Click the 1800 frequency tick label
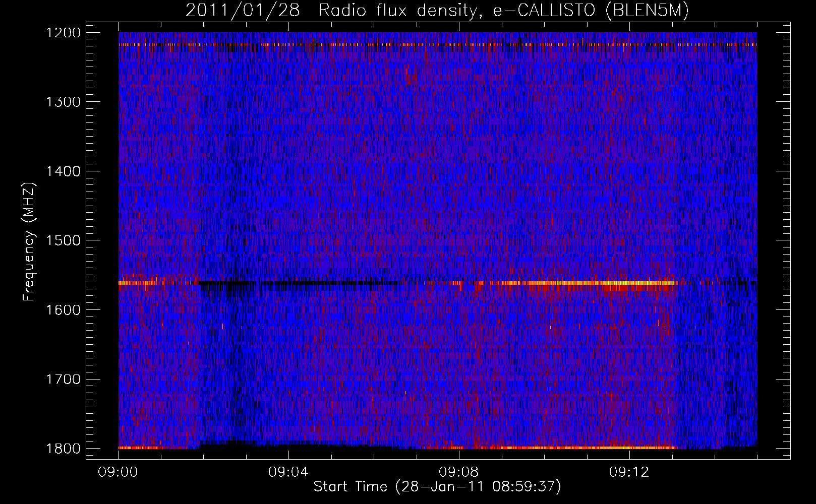 click(63, 449)
